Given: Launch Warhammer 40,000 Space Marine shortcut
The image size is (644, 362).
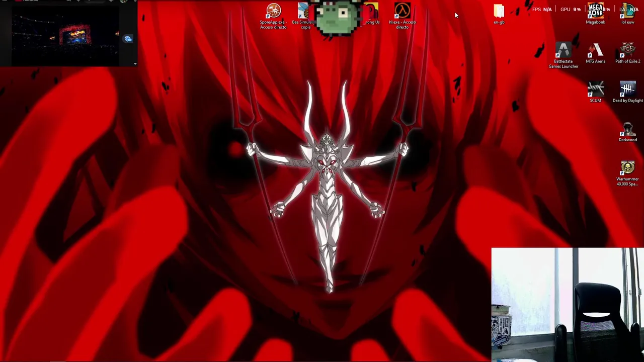Looking at the screenshot, I should click(x=627, y=173).
